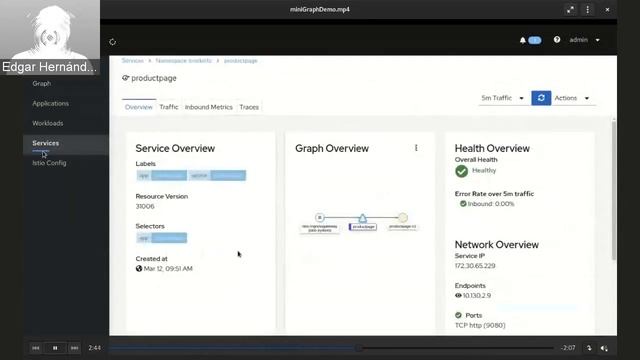This screenshot has height=360, width=640.
Task: Click the page vertical scrollbar
Action: (613, 190)
